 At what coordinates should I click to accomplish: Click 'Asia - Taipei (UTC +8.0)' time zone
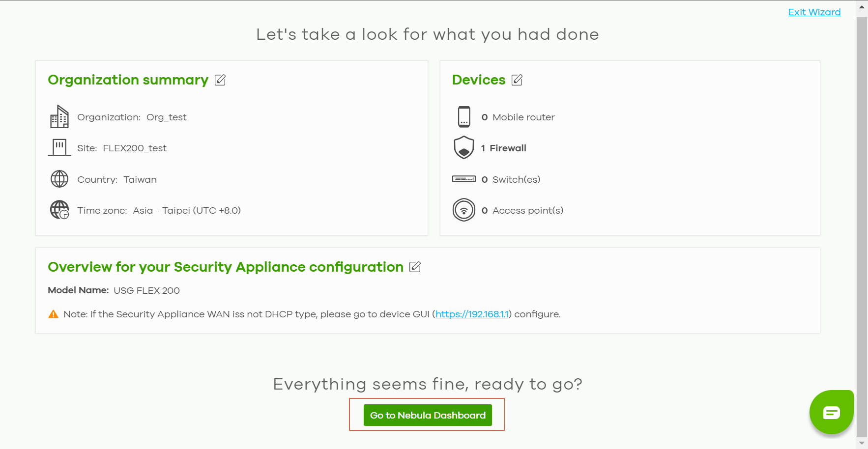187,211
